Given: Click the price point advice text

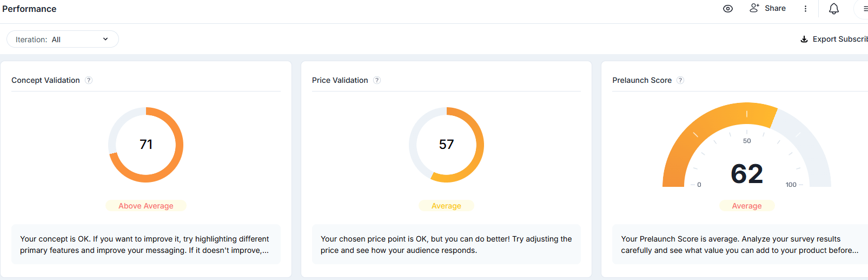Looking at the screenshot, I should 446,244.
